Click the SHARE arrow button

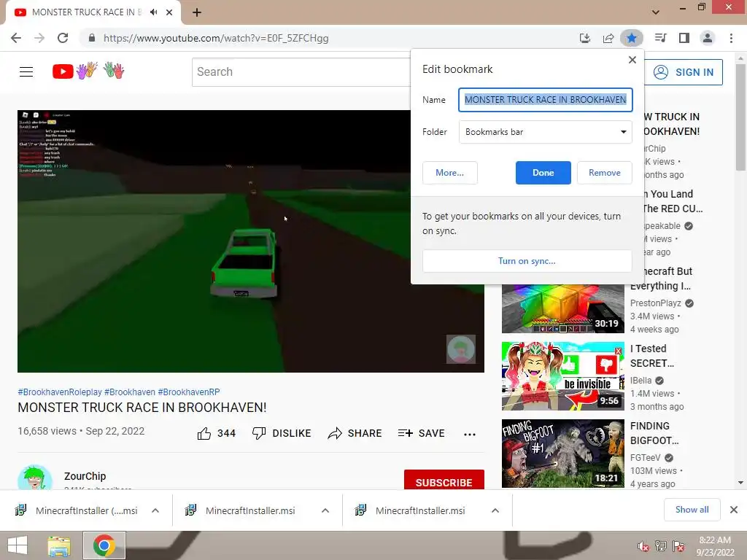355,433
